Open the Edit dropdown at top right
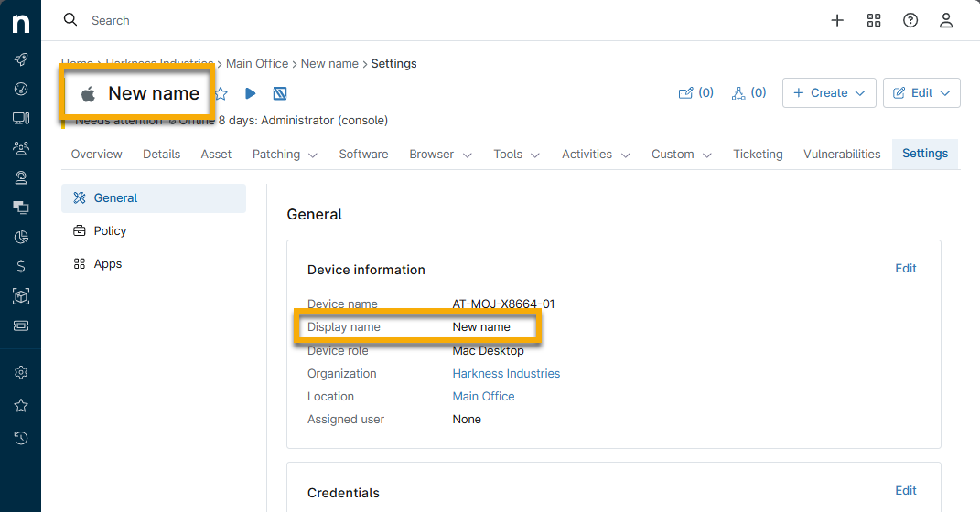The height and width of the screenshot is (512, 980). coord(921,93)
